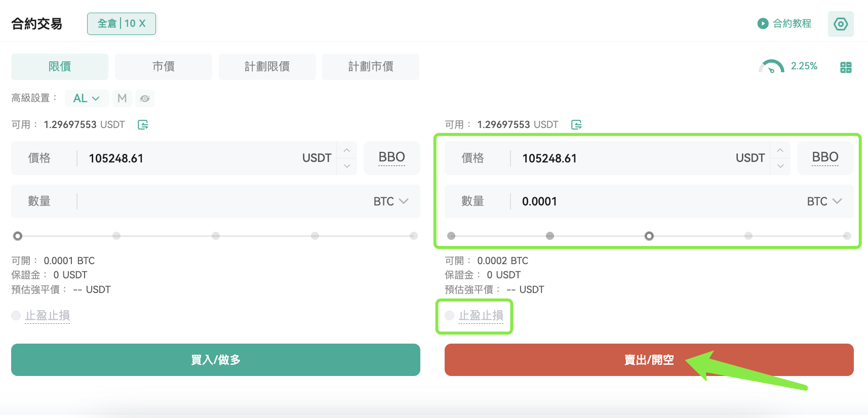Switch to the 市價 market order tab
The width and height of the screenshot is (868, 418).
pos(164,67)
